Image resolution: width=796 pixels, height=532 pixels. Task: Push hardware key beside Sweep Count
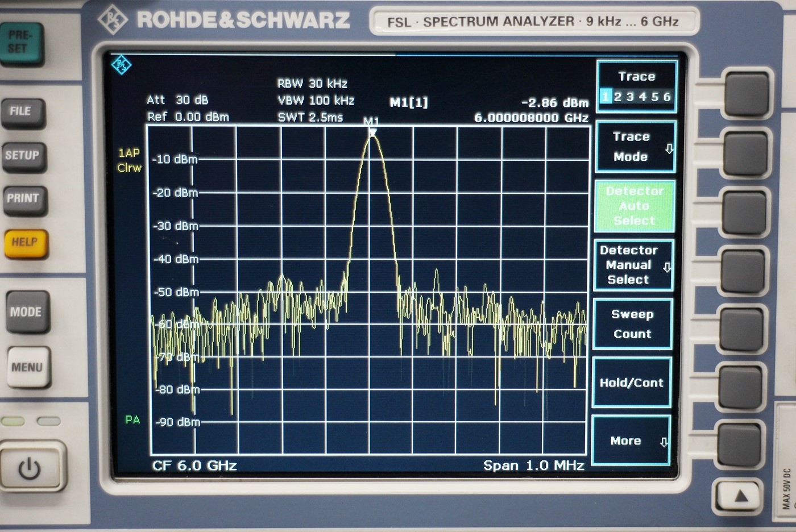741,329
